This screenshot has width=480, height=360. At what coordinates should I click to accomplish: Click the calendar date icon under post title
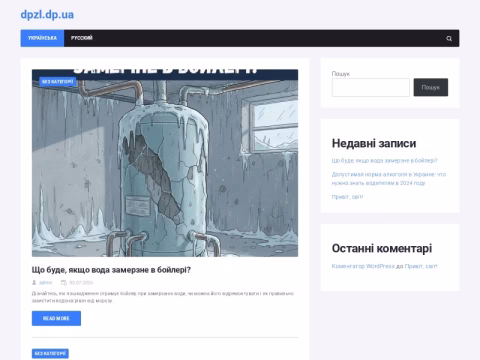point(64,282)
